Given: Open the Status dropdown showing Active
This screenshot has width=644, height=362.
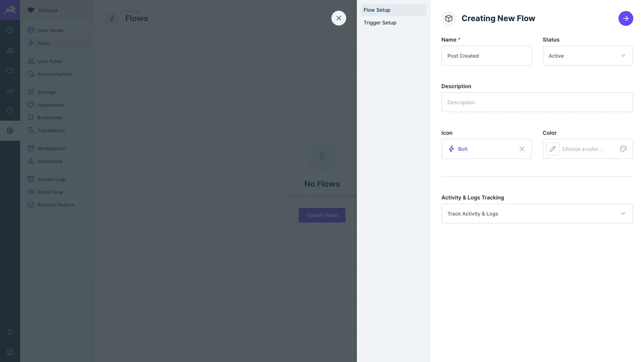Looking at the screenshot, I should click(x=588, y=56).
